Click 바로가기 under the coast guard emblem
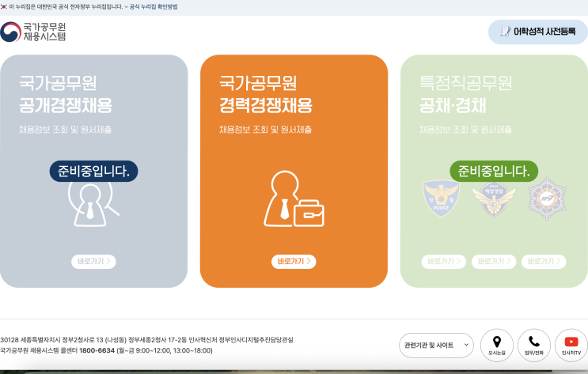Viewport: 588px width, 374px height. [494, 261]
